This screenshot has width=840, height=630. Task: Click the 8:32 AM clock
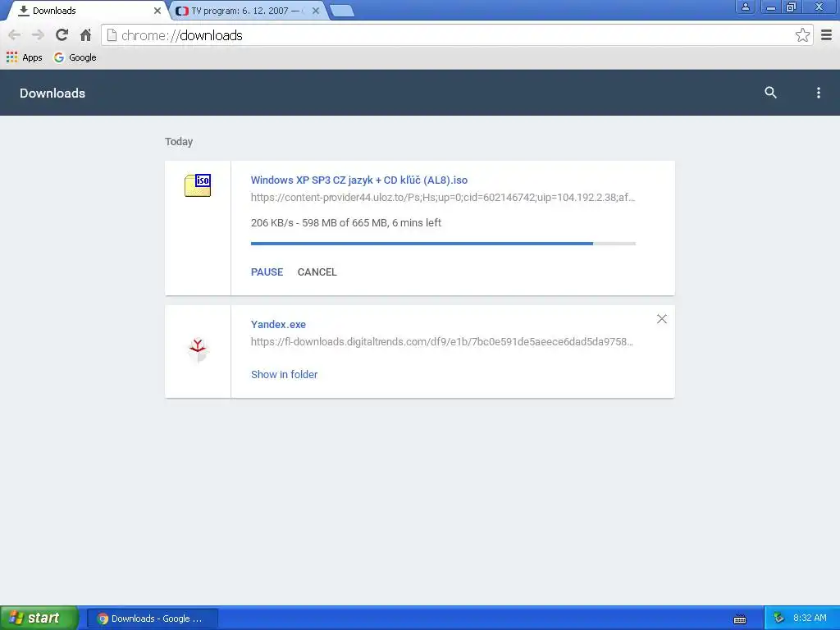point(810,619)
